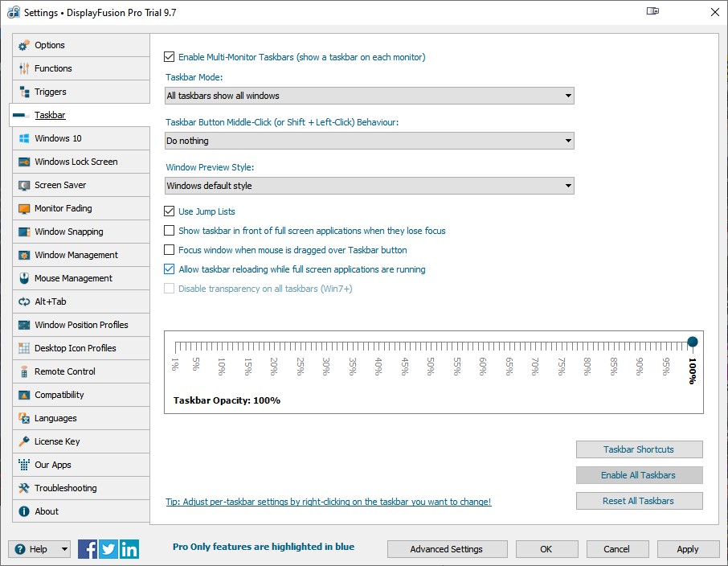Viewport: 728px width, 566px height.
Task: Go to the Monitor Fading section
Action: point(63,208)
